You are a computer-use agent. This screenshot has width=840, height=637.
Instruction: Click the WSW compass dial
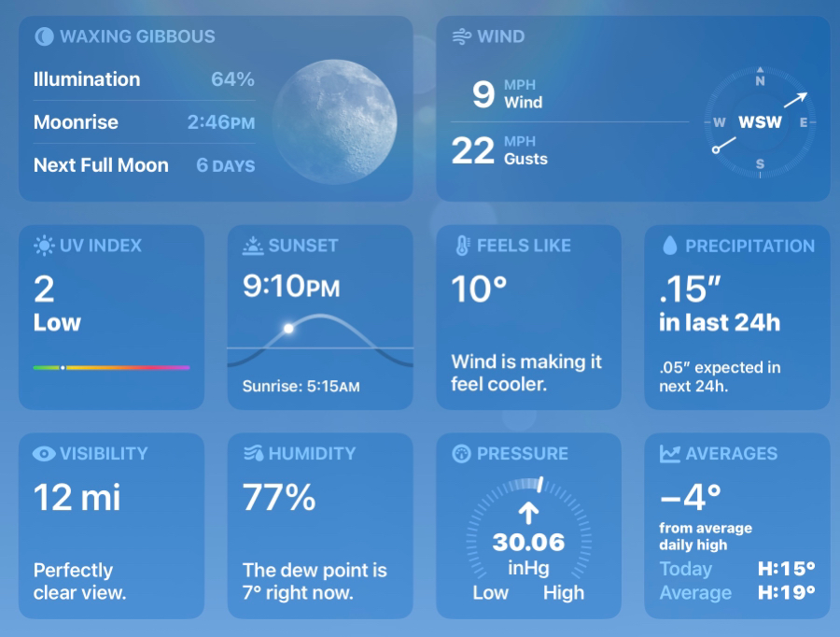(760, 122)
